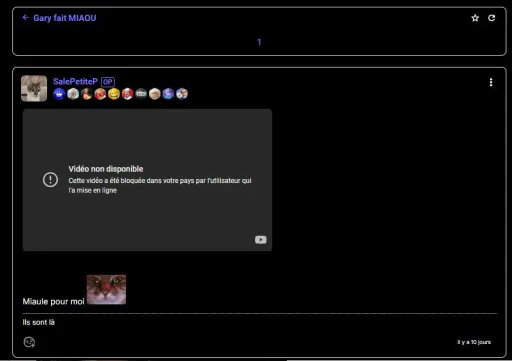Viewport: 512px width, 361px height.
Task: Go to page 1 in pagination
Action: coord(259,42)
